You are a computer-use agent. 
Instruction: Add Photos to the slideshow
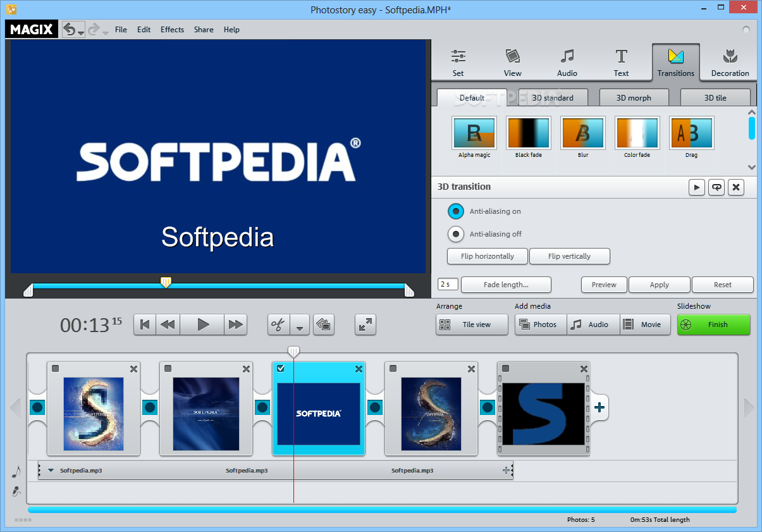pos(541,325)
